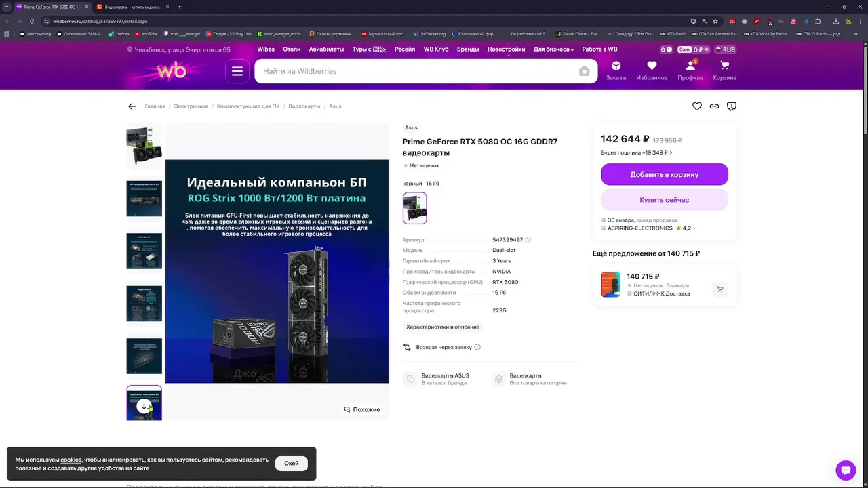
Task: Open the YouTube bookmark in bookmarks bar
Action: (x=146, y=33)
